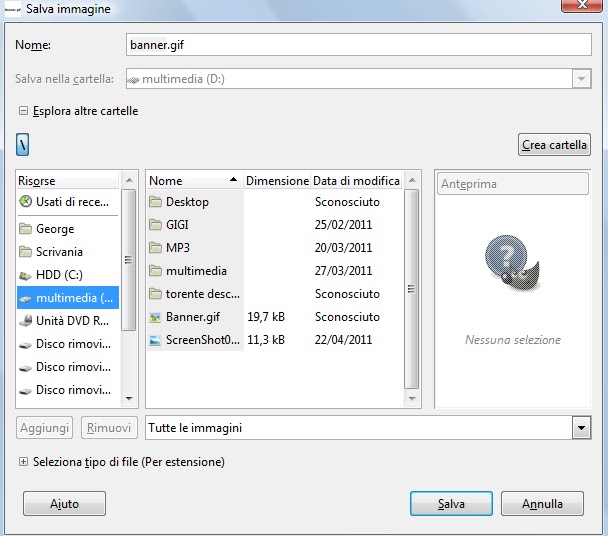The height and width of the screenshot is (536, 608).
Task: Click the multimedia (D:) drive icon in Risorse
Action: (26, 298)
